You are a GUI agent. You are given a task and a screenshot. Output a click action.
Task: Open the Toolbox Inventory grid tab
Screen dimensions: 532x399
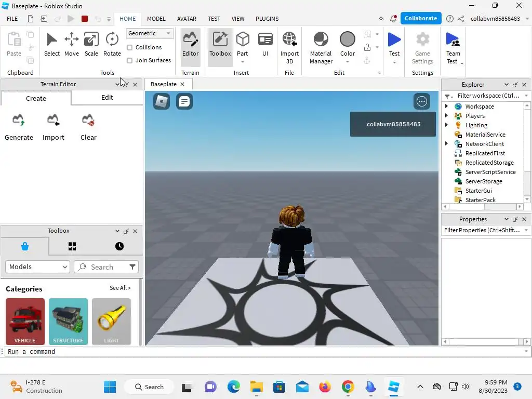pos(72,246)
